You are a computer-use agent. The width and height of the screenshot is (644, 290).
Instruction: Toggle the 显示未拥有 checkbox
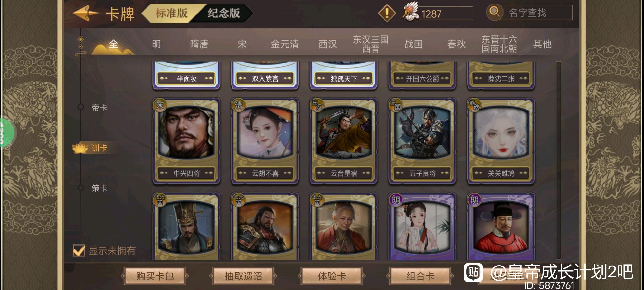79,250
